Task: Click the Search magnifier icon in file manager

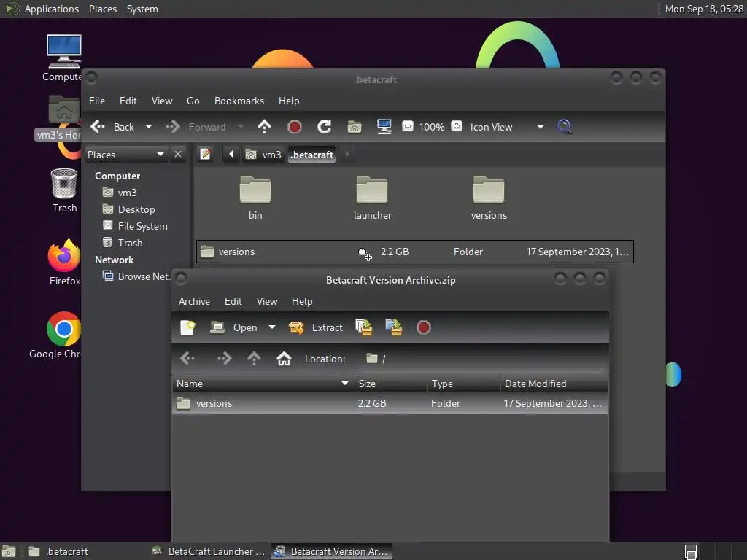Action: 565,127
